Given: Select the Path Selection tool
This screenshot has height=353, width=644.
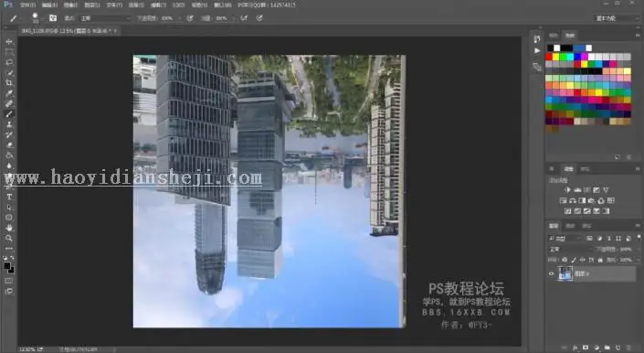Looking at the screenshot, I should click(9, 207).
